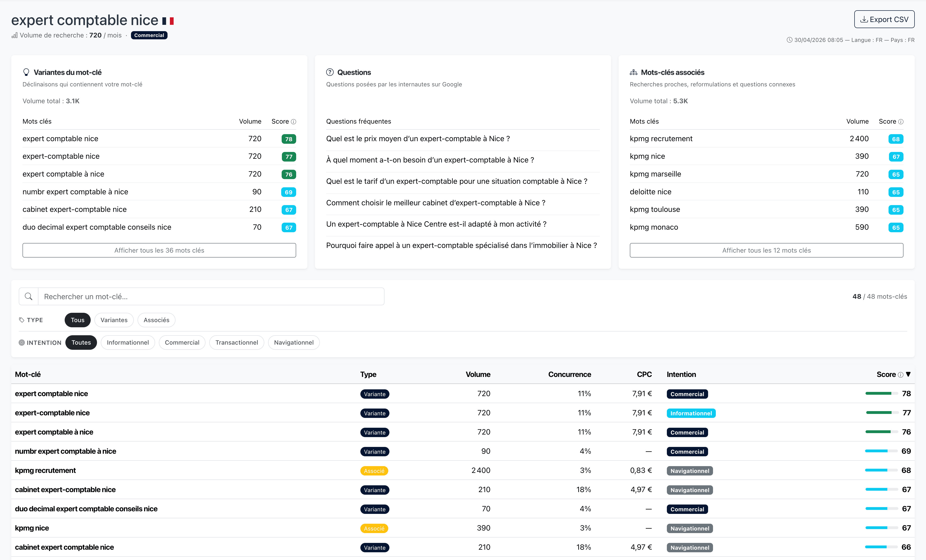Click the lightbulb icon next to Variantes du mot-clé
926x560 pixels.
(x=26, y=72)
